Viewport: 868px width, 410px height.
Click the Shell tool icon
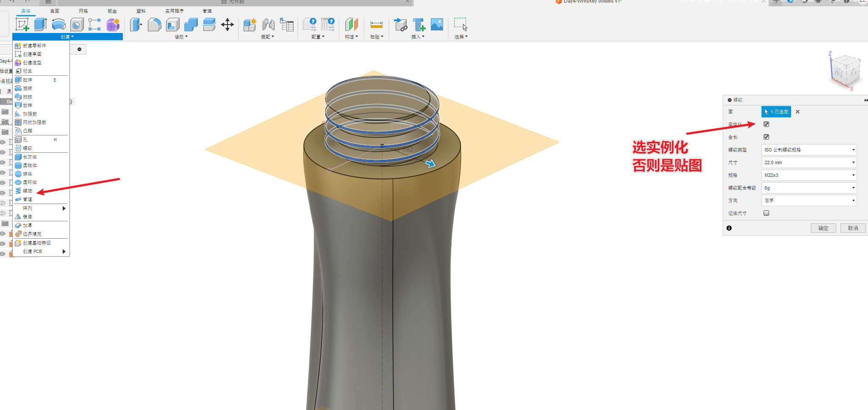point(172,25)
